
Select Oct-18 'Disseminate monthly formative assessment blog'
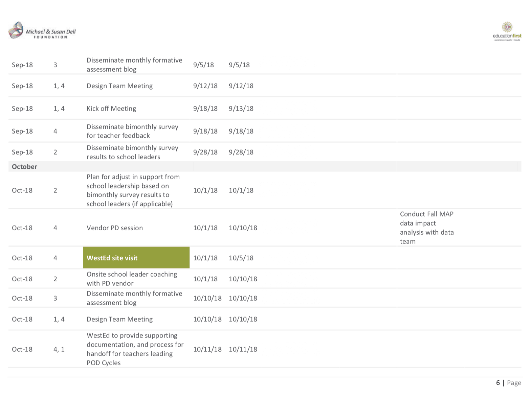tap(134, 298)
